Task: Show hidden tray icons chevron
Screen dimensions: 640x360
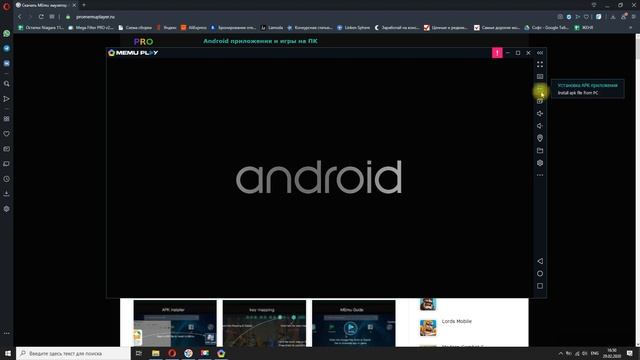Action: pyautogui.click(x=560, y=353)
